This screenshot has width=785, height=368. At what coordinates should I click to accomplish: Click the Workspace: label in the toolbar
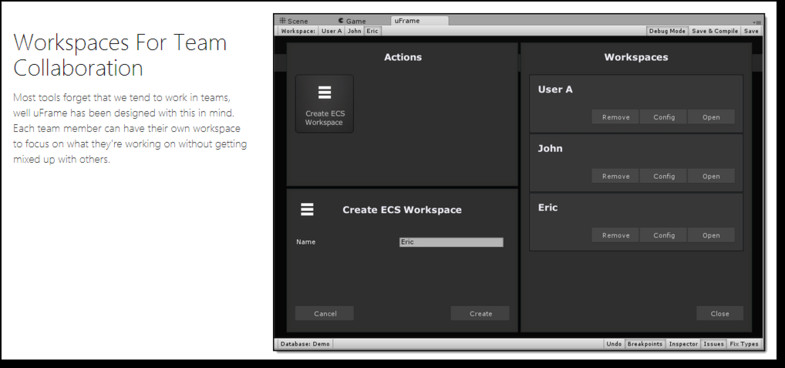[x=298, y=31]
